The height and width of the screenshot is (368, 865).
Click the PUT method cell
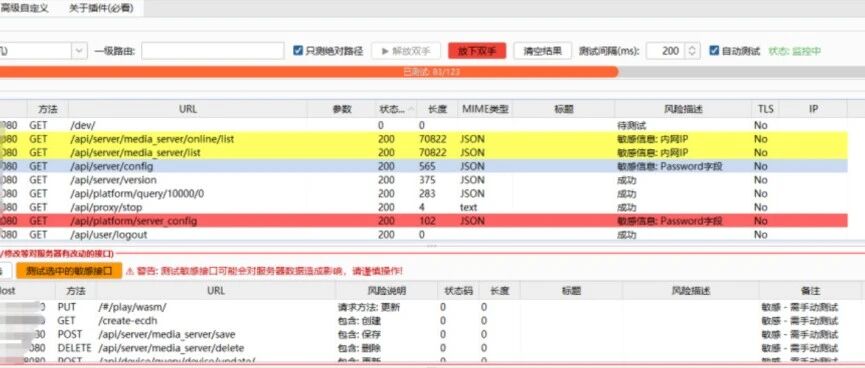67,307
